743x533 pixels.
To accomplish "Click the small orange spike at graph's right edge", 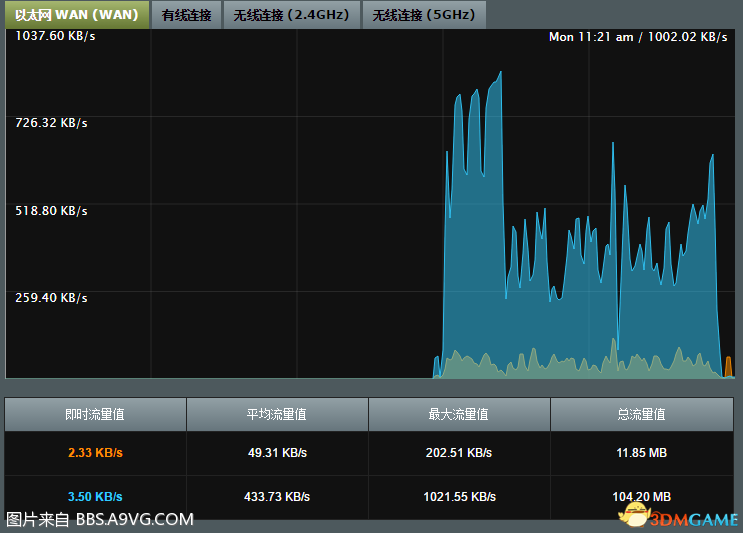I will [727, 368].
